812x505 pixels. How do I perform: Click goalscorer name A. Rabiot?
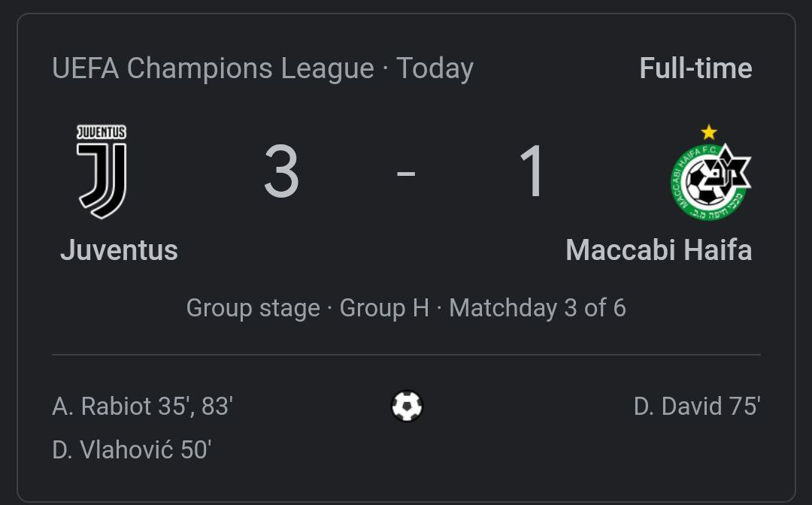101,407
